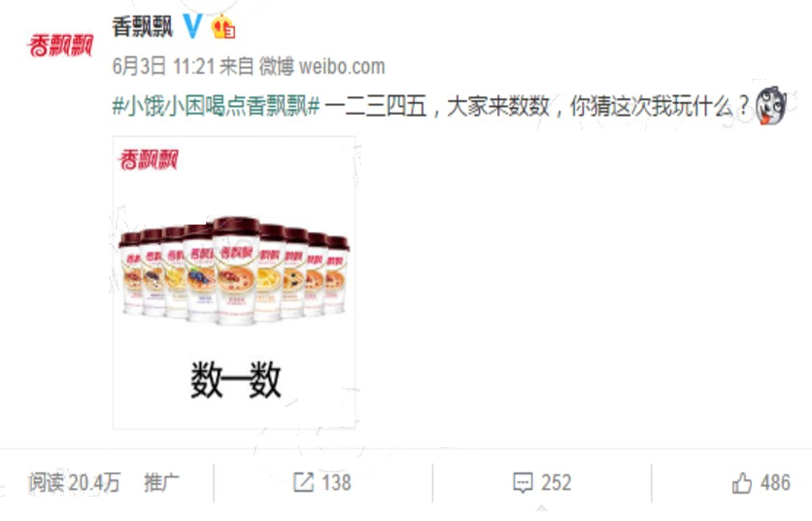Open hashtag #小饿小困喝点香飘飘#
812x521 pixels.
coord(216,106)
